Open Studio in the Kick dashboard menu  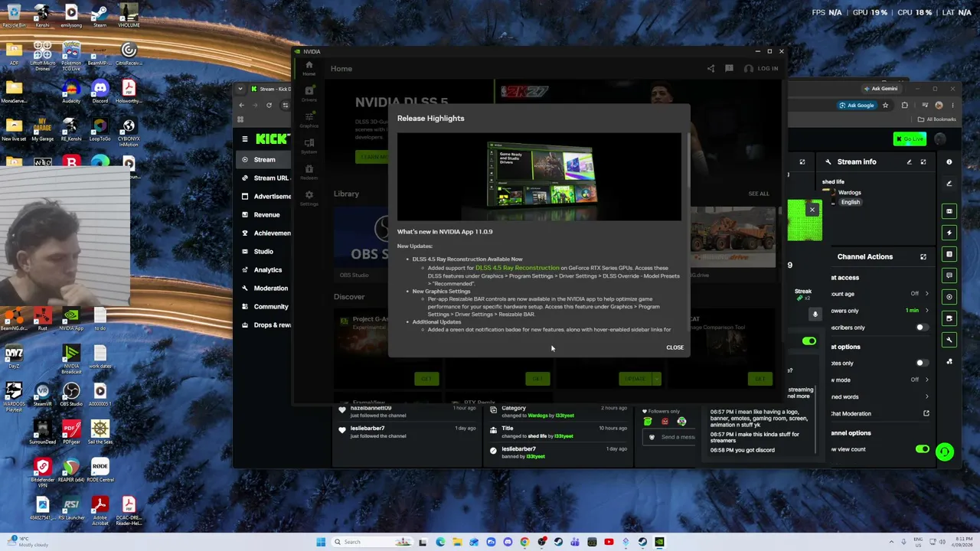[x=263, y=251]
